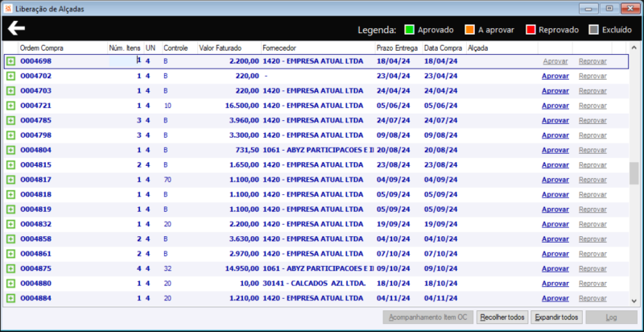Sort by Controle column header

[x=180, y=48]
